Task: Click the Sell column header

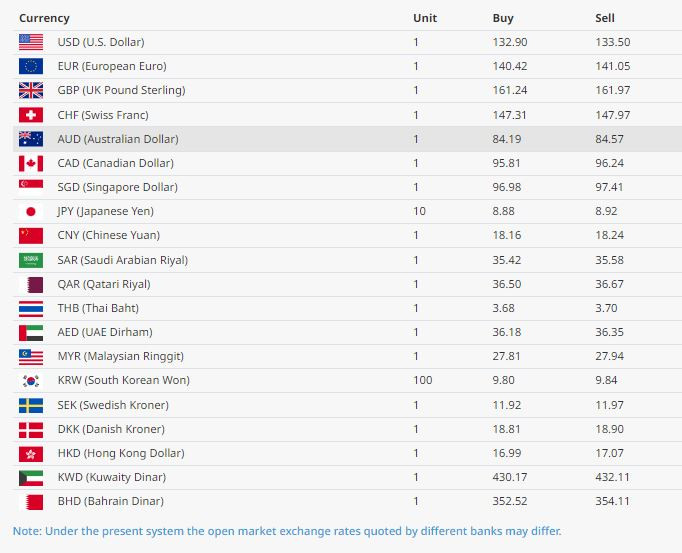Action: (x=605, y=18)
